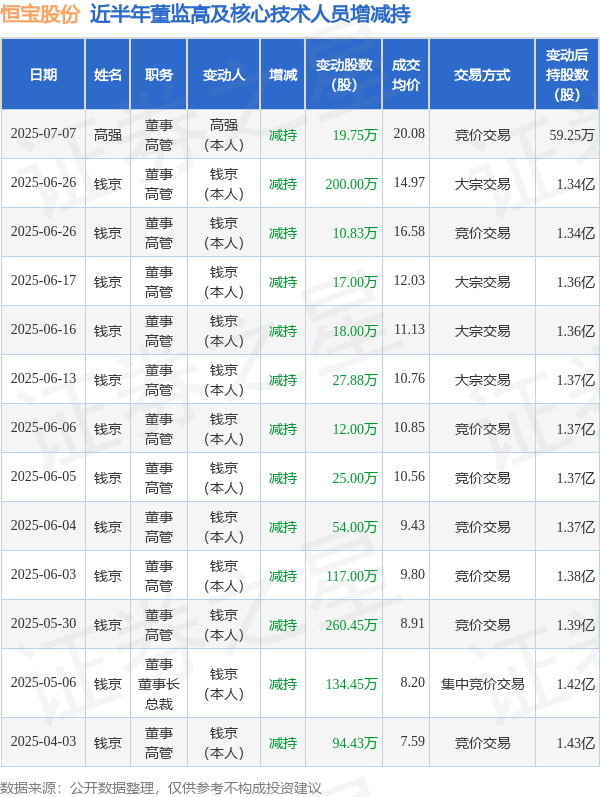Click the date cell 2025-05-30

(43, 623)
